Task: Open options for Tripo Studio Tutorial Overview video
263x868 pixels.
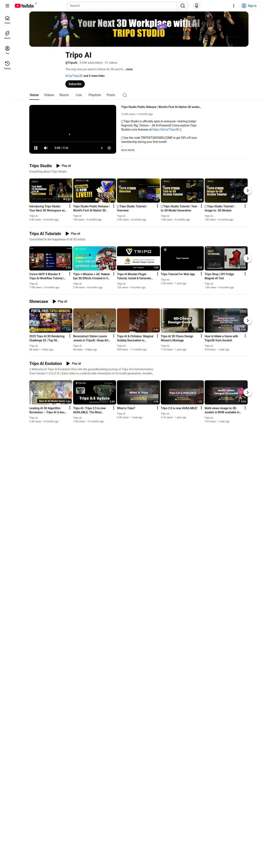Action: tap(157, 206)
